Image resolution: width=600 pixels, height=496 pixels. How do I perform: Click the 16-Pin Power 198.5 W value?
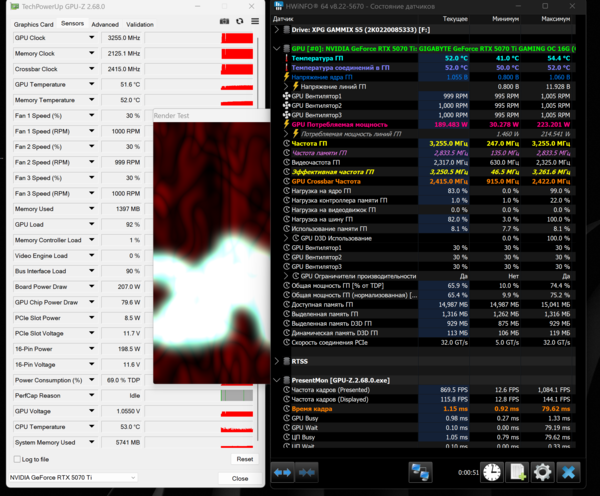tap(121, 349)
